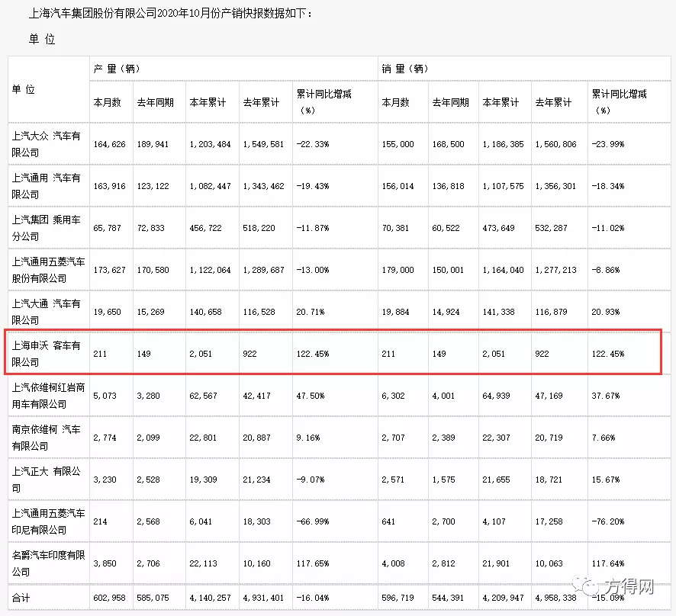The width and height of the screenshot is (676, 616).
Task: Click the value 141,338
Action: click(x=498, y=312)
